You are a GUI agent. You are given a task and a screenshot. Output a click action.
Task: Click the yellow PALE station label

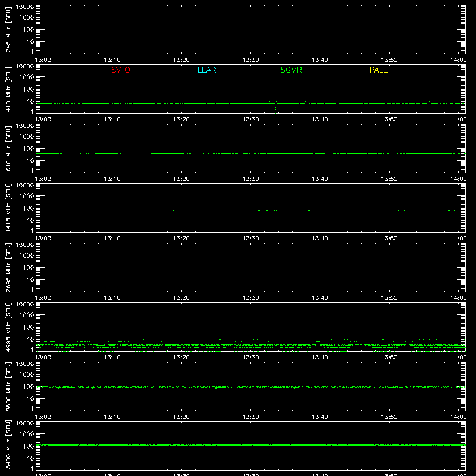tap(378, 70)
